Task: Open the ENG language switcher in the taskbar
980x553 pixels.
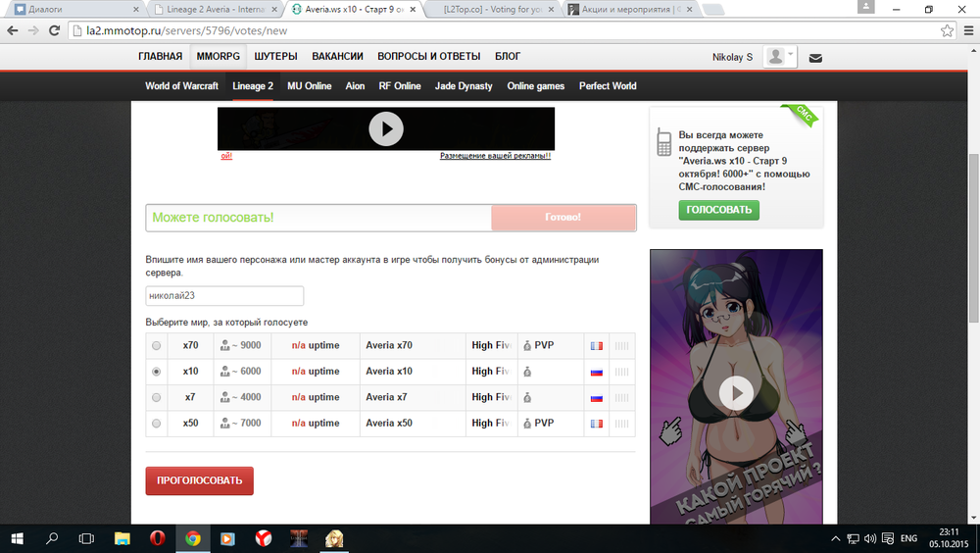Action: (908, 538)
